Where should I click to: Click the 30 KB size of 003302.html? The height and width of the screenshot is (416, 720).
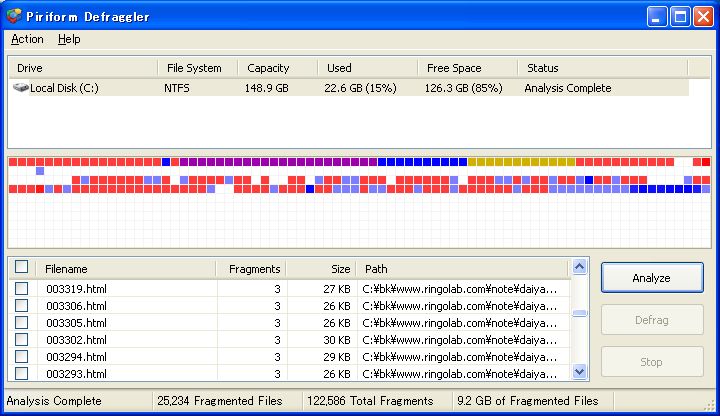tap(337, 340)
